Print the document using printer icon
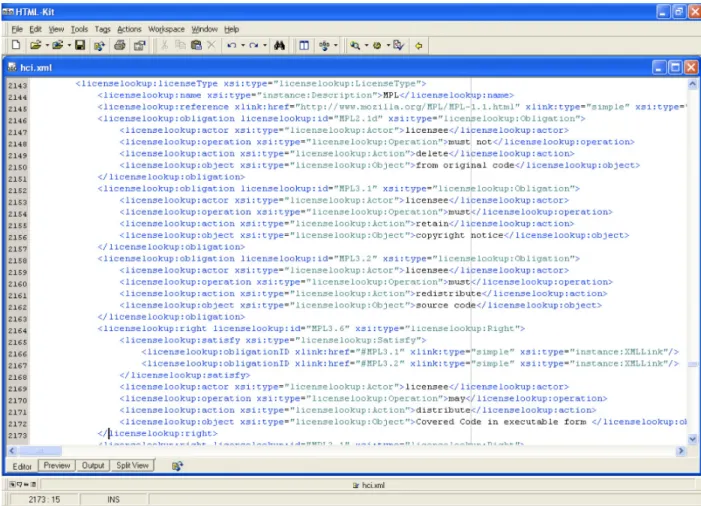 click(119, 45)
